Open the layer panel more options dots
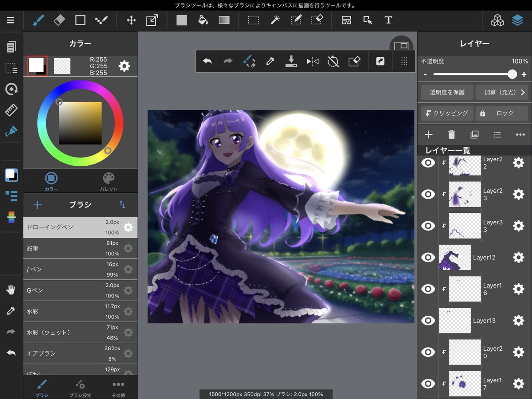Image resolution: width=532 pixels, height=399 pixels. tap(520, 134)
